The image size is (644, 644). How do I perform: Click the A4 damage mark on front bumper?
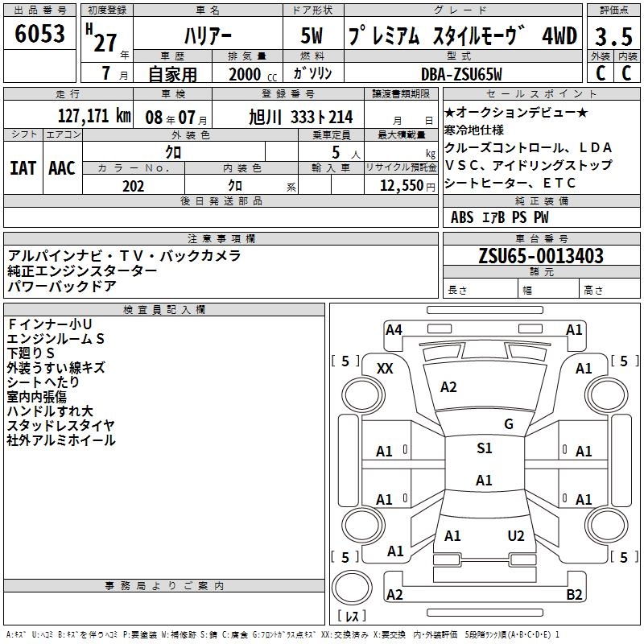[x=394, y=330]
